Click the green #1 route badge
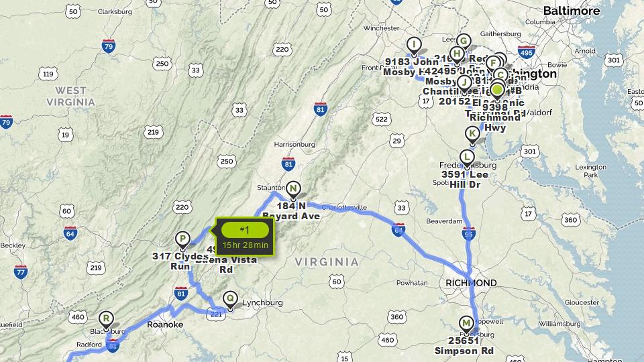 tap(246, 230)
